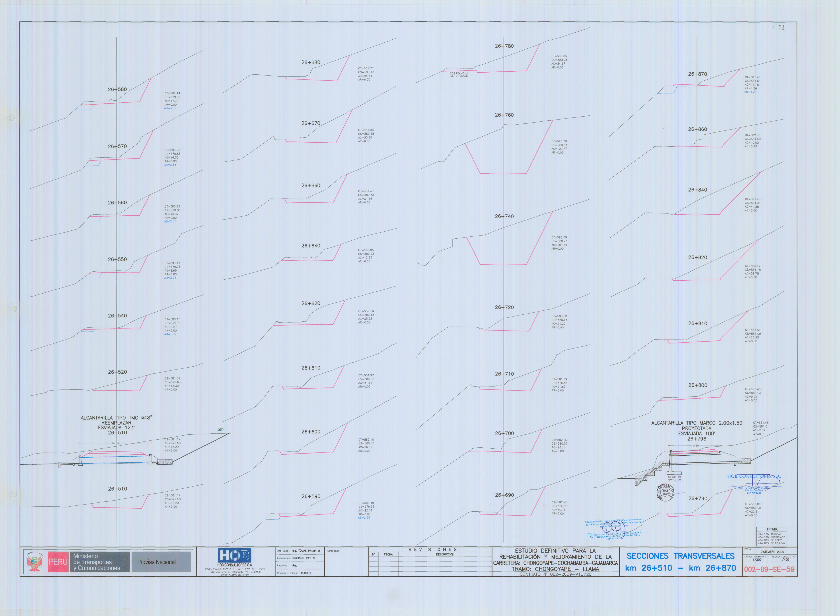Click station label 26+710

[x=504, y=374]
